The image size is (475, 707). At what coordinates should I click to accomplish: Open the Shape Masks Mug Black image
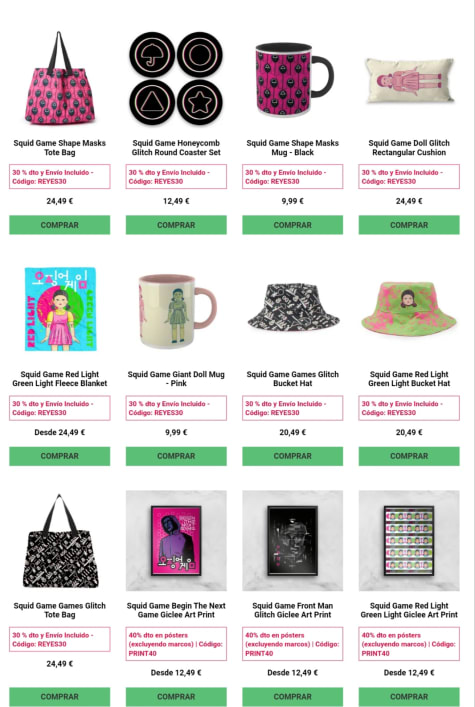[292, 79]
